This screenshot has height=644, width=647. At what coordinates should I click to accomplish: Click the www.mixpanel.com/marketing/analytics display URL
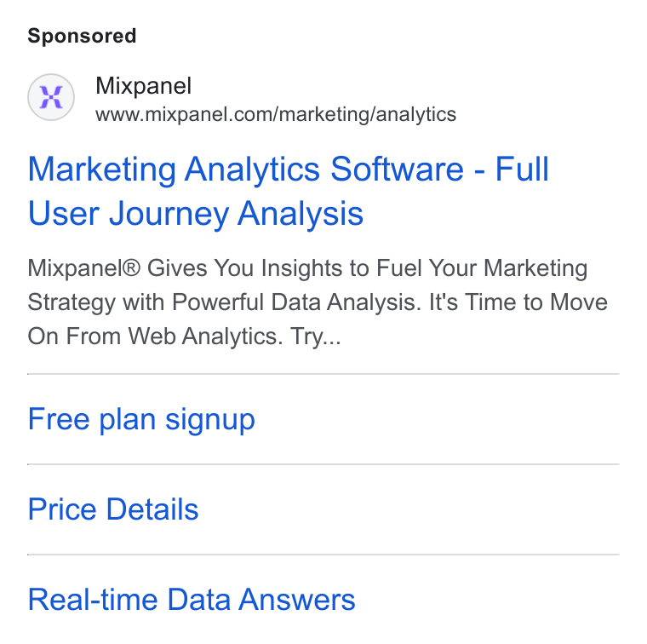[x=276, y=114]
